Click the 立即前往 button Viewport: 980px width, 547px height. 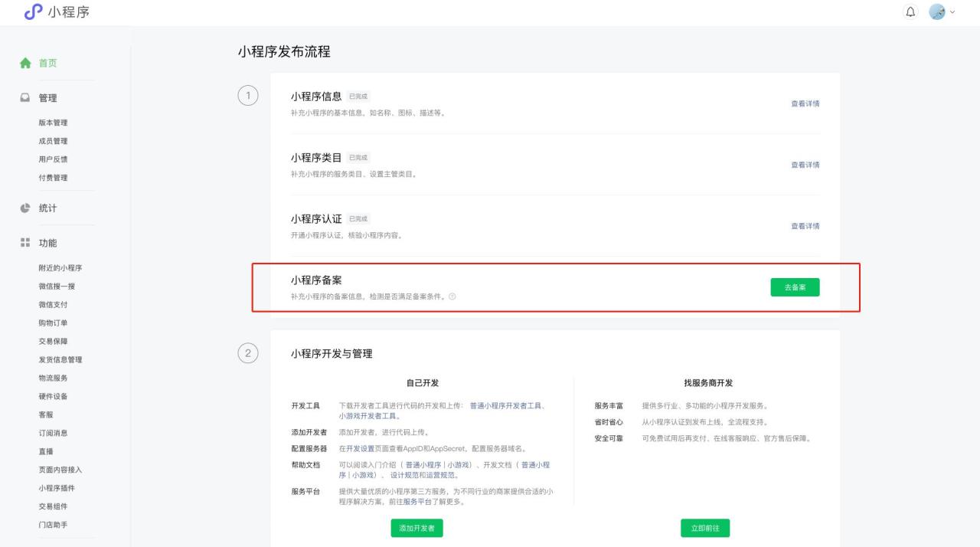click(x=704, y=528)
